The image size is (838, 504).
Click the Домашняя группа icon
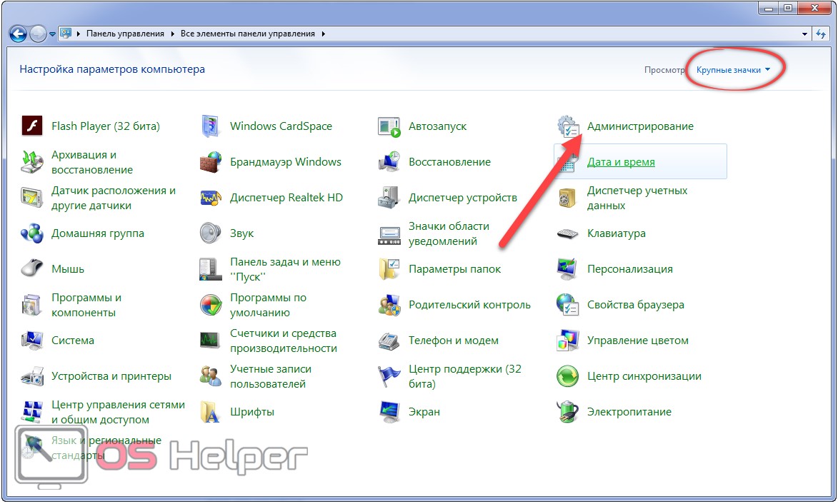pos(32,233)
